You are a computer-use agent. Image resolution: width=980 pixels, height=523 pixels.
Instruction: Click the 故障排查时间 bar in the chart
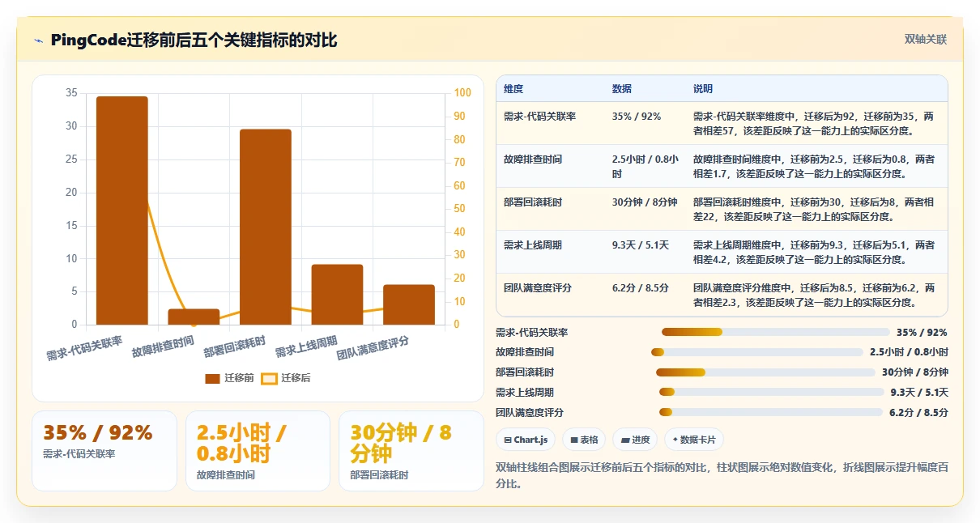[x=194, y=317]
